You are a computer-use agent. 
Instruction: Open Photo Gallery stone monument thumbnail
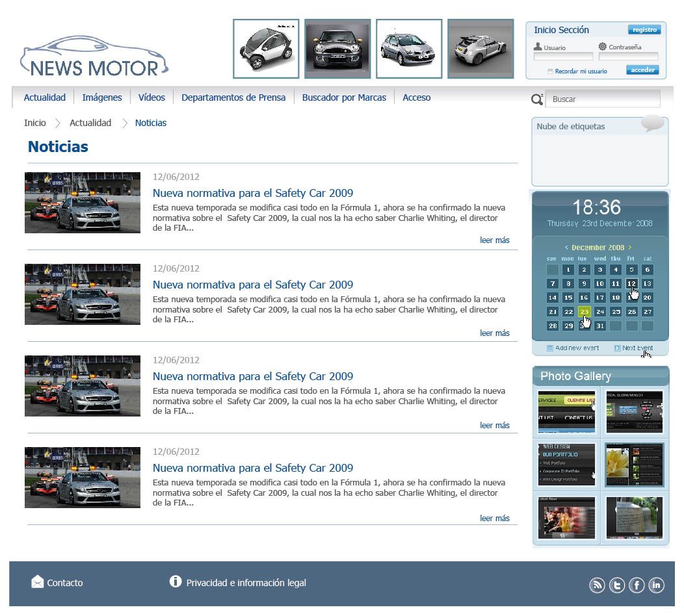[635, 518]
